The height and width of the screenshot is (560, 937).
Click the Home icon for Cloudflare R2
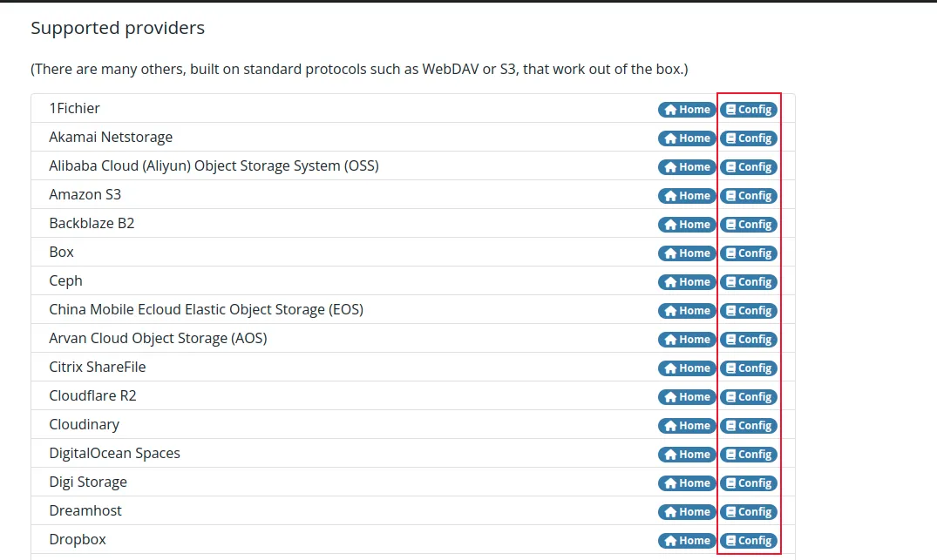click(670, 397)
